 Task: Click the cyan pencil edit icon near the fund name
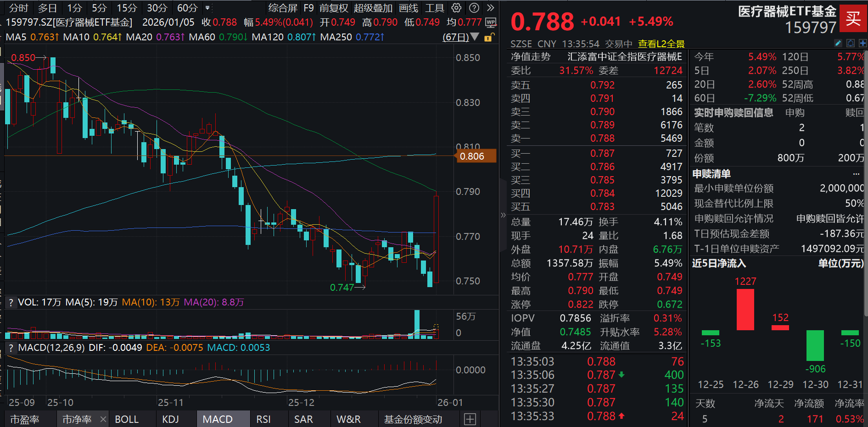tap(838, 43)
